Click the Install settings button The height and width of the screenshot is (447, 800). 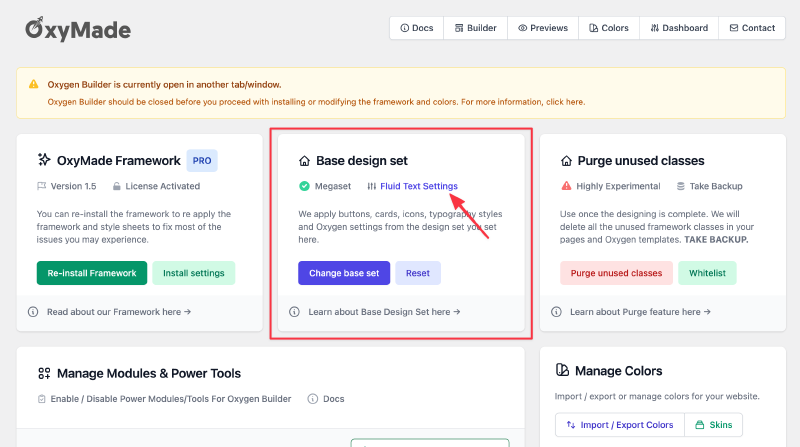click(194, 273)
